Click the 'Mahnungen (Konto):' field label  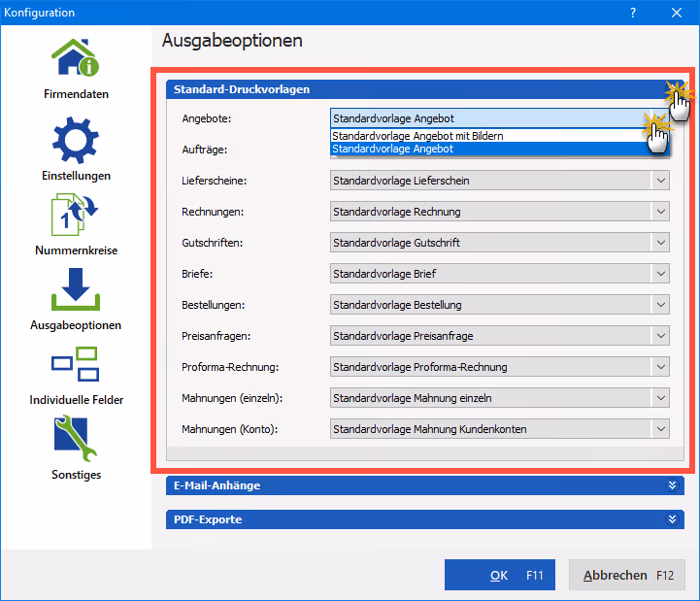pos(229,429)
